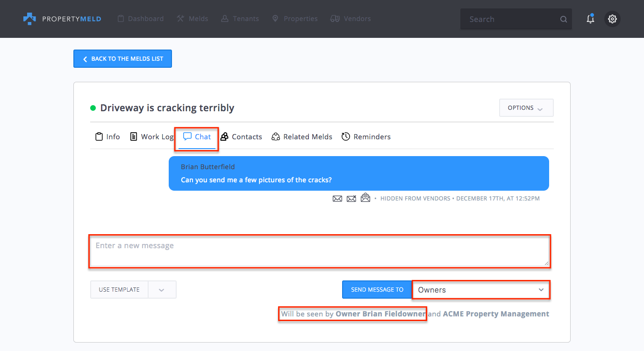The image size is (644, 351).
Task: Switch to the Work Log tab
Action: click(x=152, y=137)
